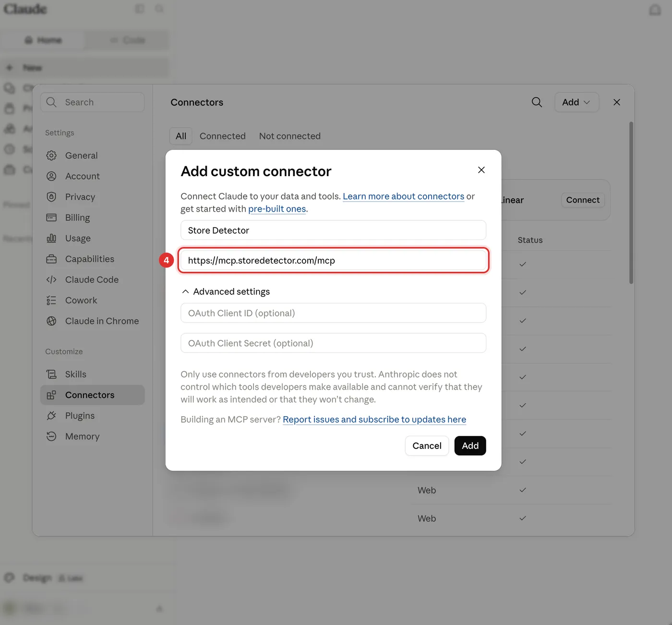Click the Connectors search magnifier icon
Screen dimensions: 672x625
coord(537,102)
